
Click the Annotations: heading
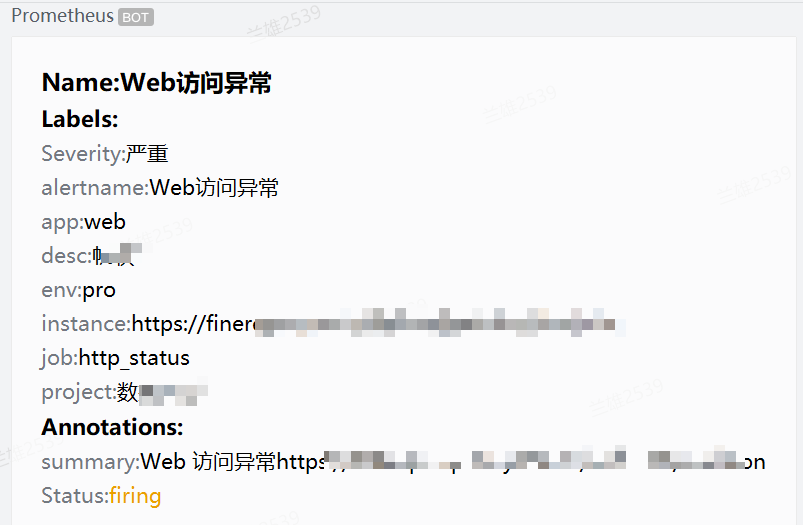point(112,427)
